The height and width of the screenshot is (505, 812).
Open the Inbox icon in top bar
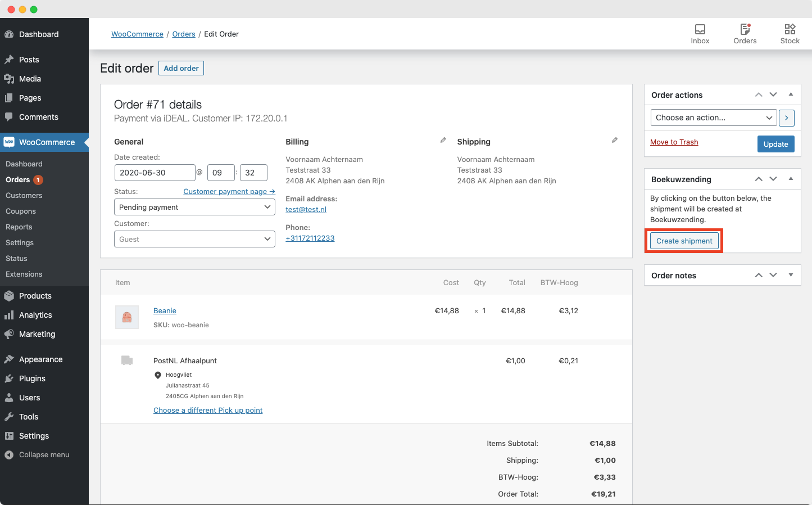coord(700,29)
